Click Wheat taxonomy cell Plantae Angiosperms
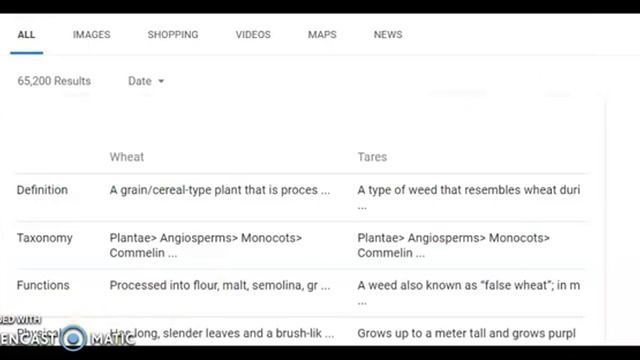Image resolution: width=640 pixels, height=360 pixels. point(206,245)
